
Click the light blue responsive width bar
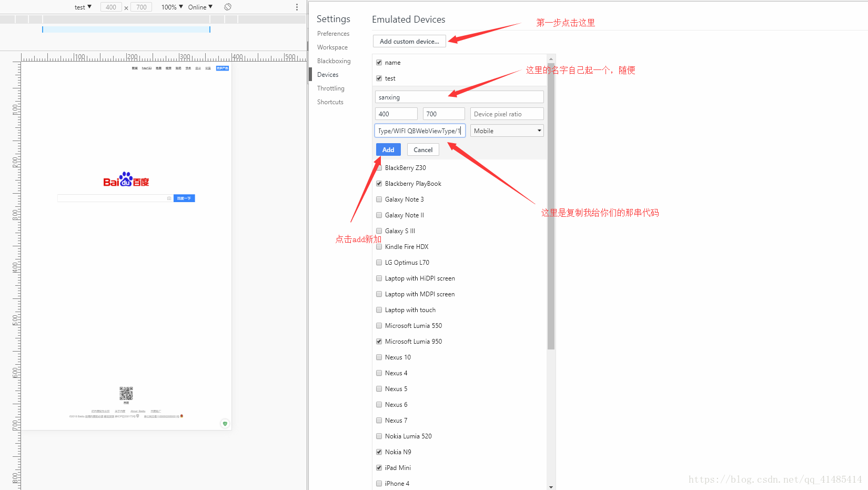click(126, 29)
